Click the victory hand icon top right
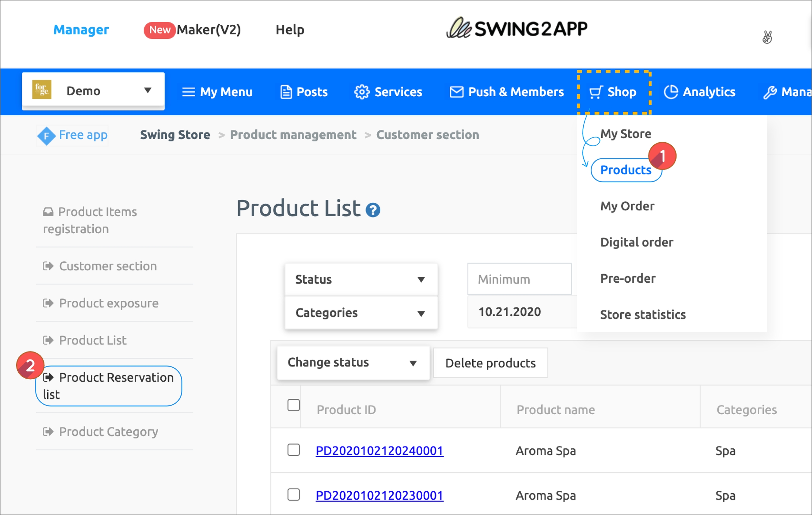 click(x=767, y=37)
